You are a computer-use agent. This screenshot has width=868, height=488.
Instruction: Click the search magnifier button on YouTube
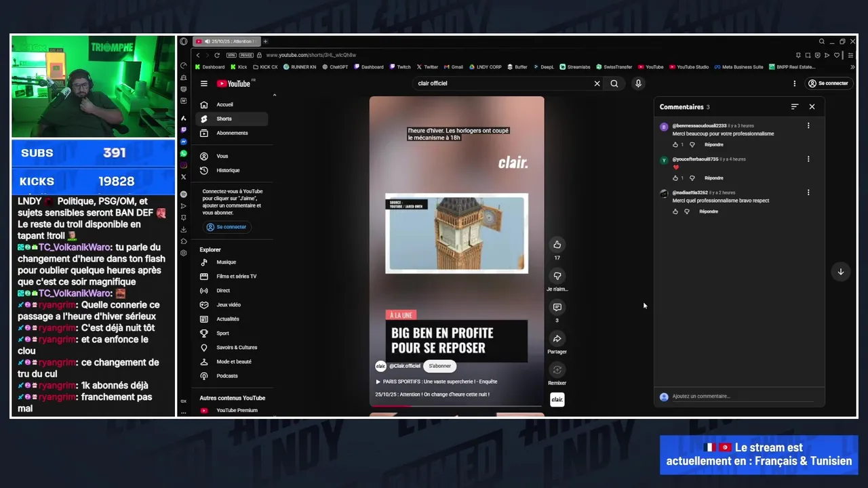click(614, 83)
